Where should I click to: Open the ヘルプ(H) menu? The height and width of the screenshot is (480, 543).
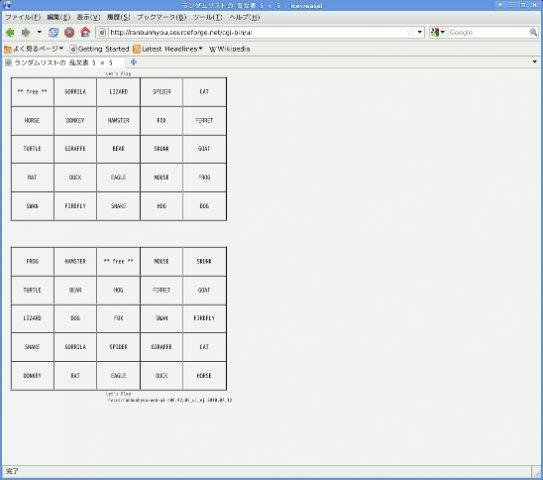244,17
